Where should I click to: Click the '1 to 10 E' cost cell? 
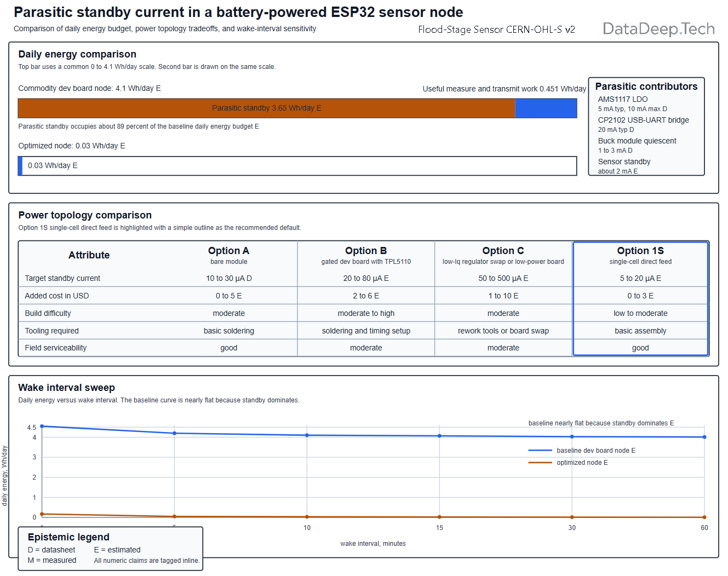coord(503,296)
